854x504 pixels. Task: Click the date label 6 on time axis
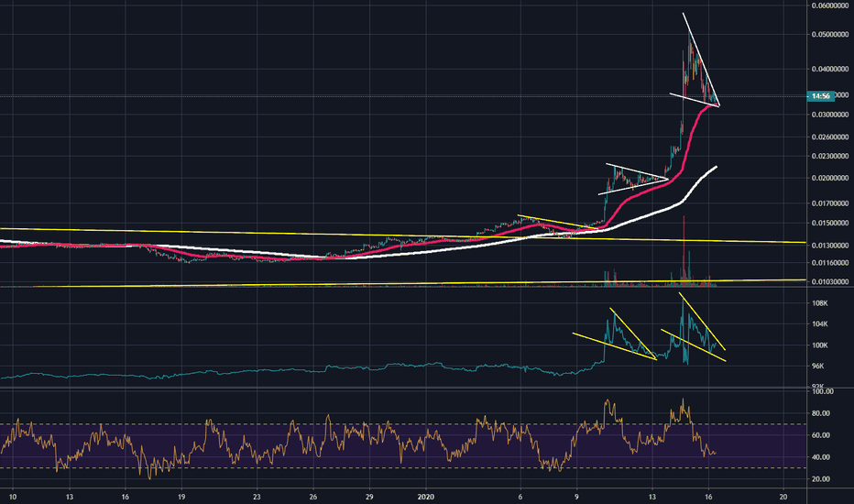(520, 497)
